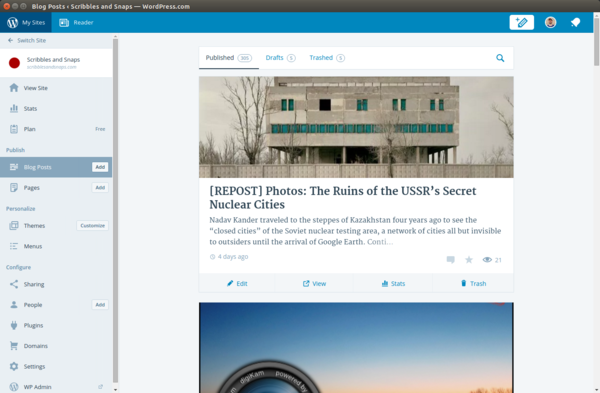Open the user profile avatar
The width and height of the screenshot is (600, 393).
(550, 23)
